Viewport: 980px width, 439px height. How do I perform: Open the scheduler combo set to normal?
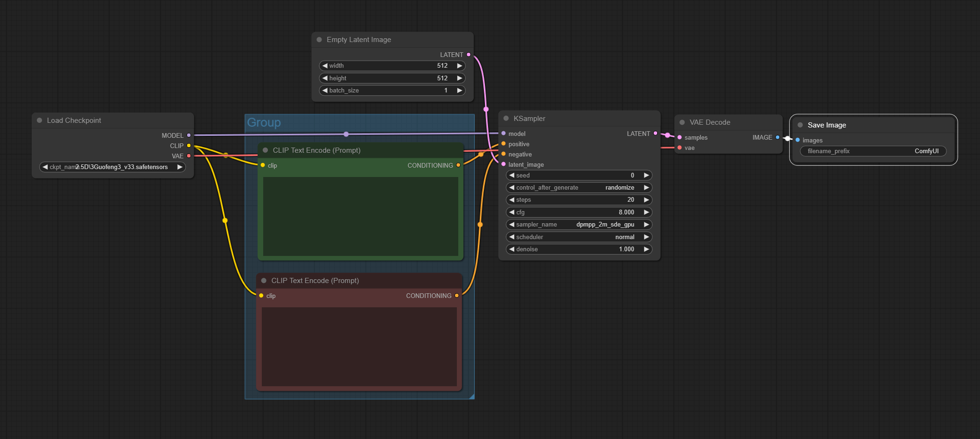click(579, 237)
